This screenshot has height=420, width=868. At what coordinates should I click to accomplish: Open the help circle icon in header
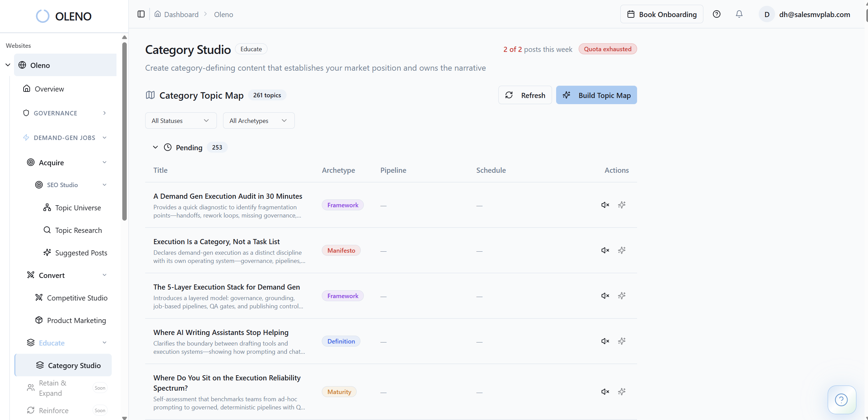[x=716, y=14]
